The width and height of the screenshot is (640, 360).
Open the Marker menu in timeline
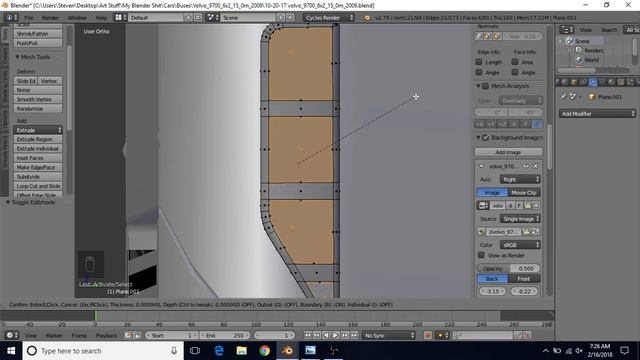[54, 335]
